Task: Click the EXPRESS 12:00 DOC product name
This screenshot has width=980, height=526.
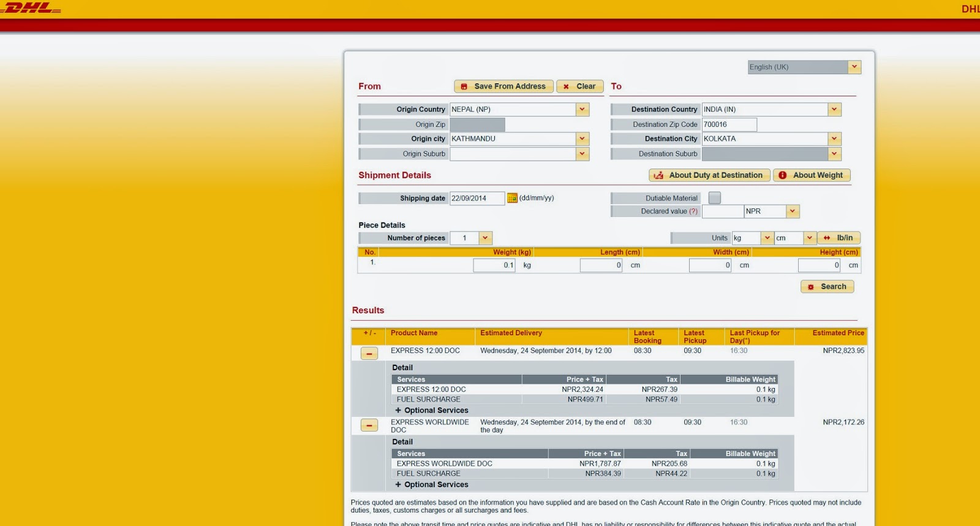Action: (425, 351)
